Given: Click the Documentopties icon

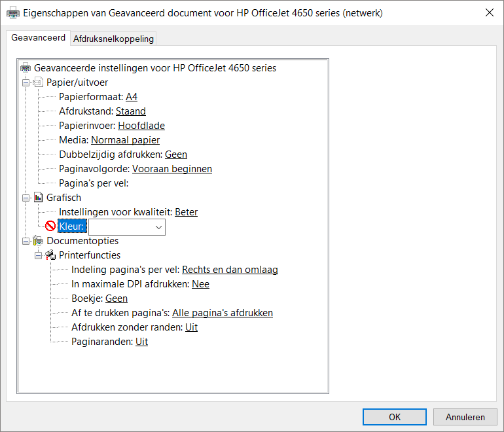Looking at the screenshot, I should pos(38,241).
